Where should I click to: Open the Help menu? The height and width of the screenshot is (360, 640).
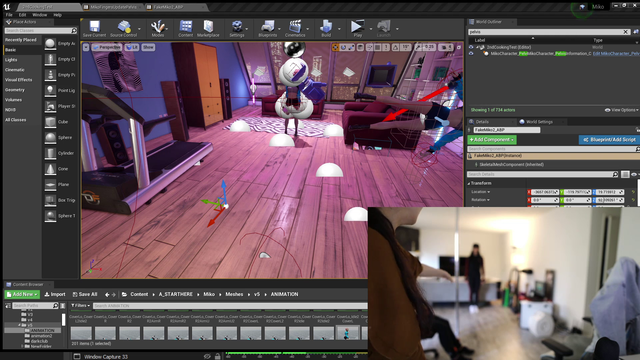[x=58, y=15]
